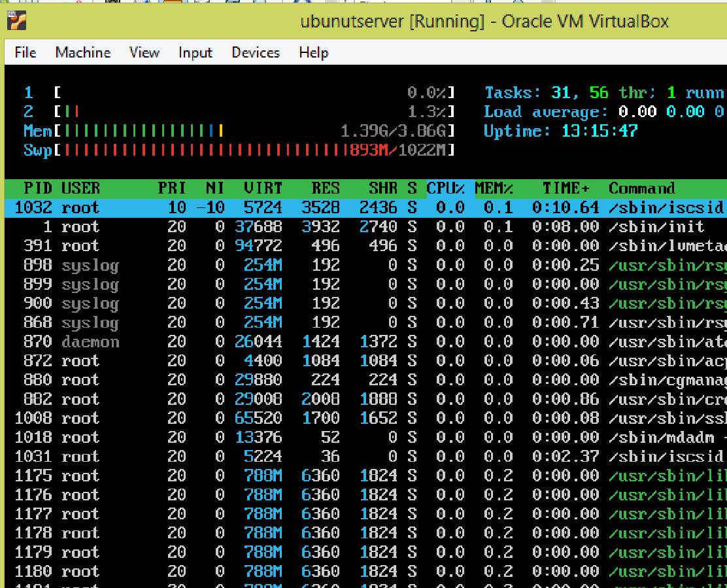Open the Machine menu
The height and width of the screenshot is (588, 727).
[x=83, y=52]
